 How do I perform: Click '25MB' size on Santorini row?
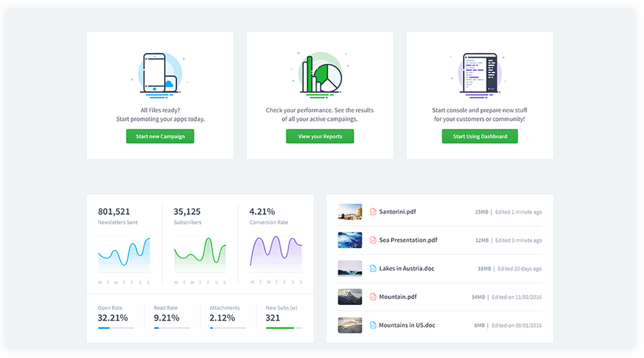[x=481, y=212]
